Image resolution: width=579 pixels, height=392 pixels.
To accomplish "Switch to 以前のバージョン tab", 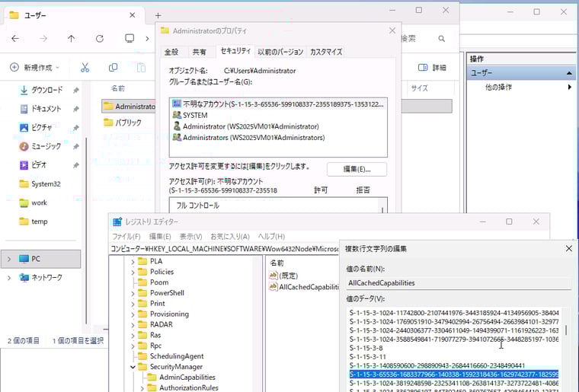I will coord(280,52).
